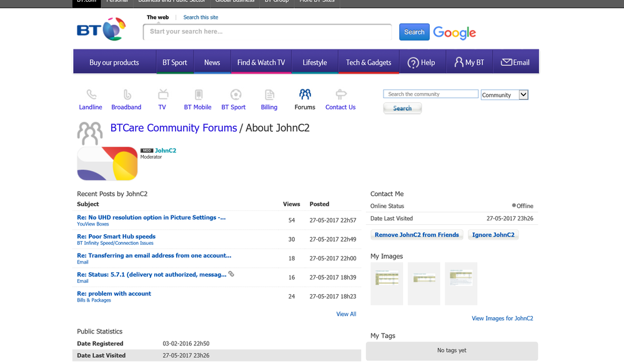Open Contact Us text link
Image resolution: width=624 pixels, height=364 pixels.
click(340, 107)
